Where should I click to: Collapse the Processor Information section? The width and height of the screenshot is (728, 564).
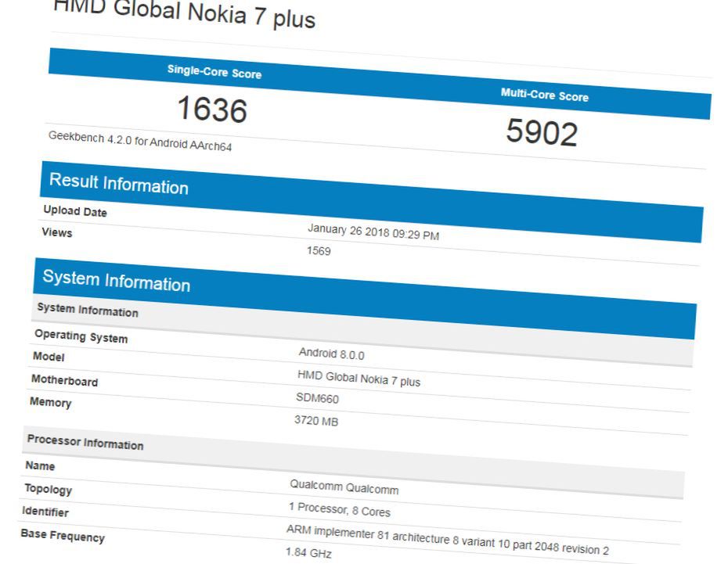pos(86,444)
